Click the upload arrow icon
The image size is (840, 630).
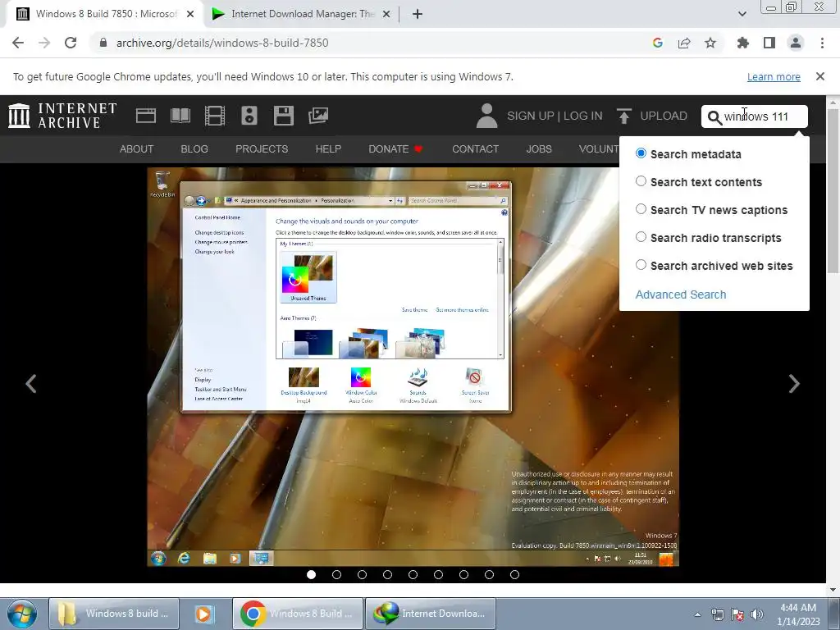coord(623,116)
